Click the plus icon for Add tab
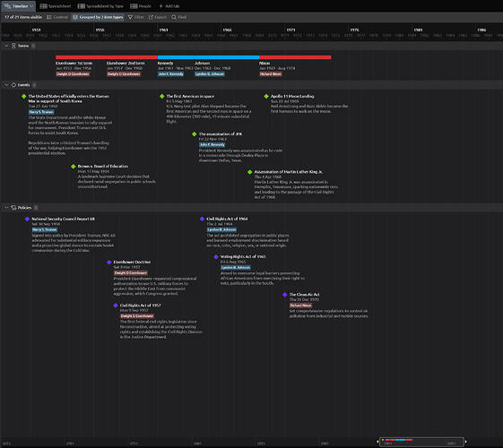This screenshot has height=448, width=503. coord(161,6)
